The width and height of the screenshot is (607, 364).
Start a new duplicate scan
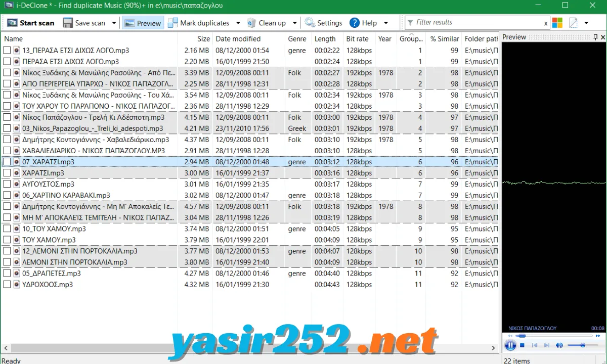coord(30,23)
